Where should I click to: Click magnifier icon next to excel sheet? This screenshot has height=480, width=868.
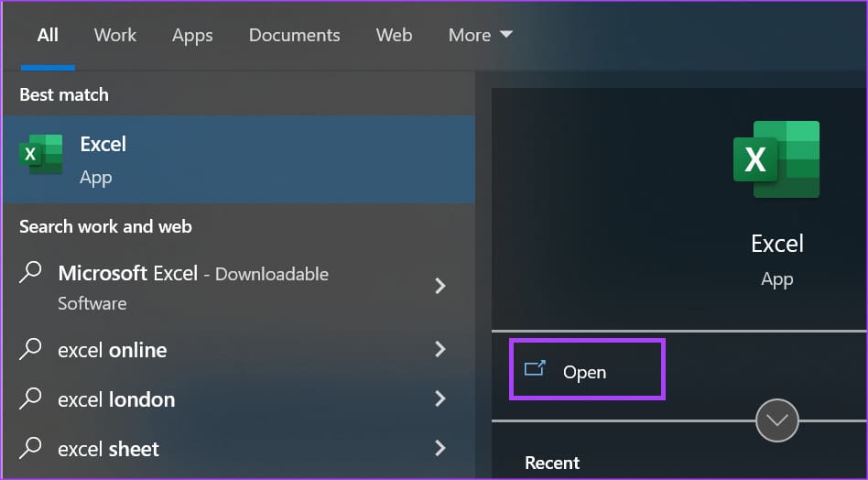[x=30, y=448]
